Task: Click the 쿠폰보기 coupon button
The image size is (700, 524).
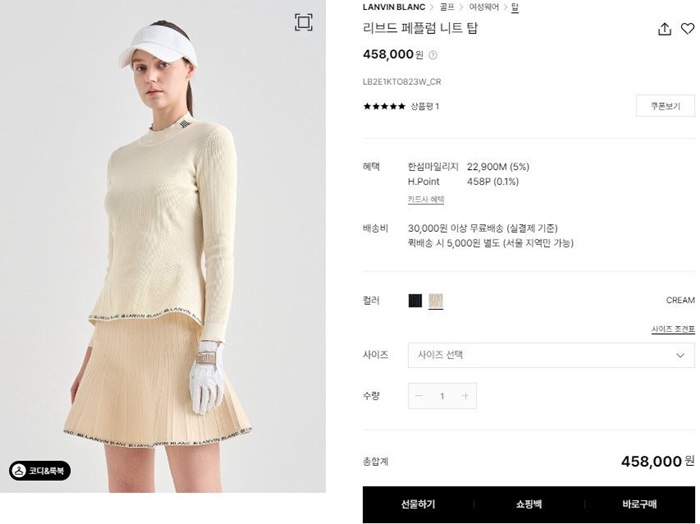Action: coord(665,106)
